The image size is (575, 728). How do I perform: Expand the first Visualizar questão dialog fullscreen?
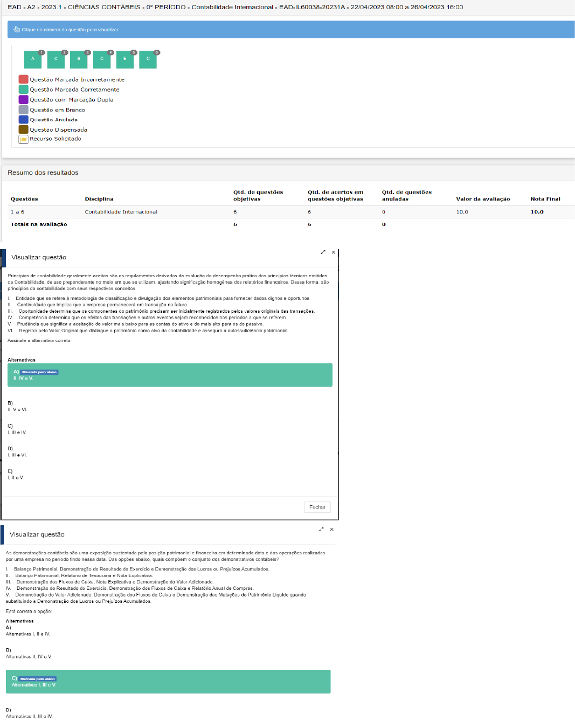(323, 252)
